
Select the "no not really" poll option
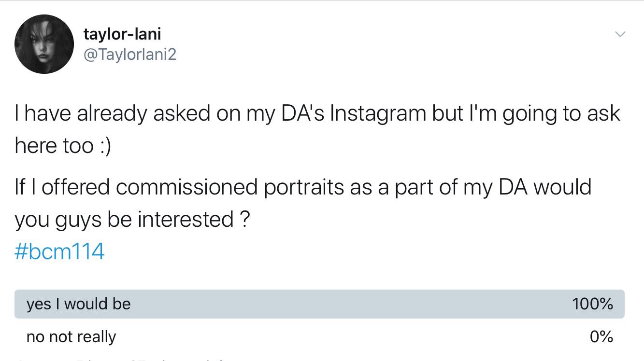click(71, 336)
